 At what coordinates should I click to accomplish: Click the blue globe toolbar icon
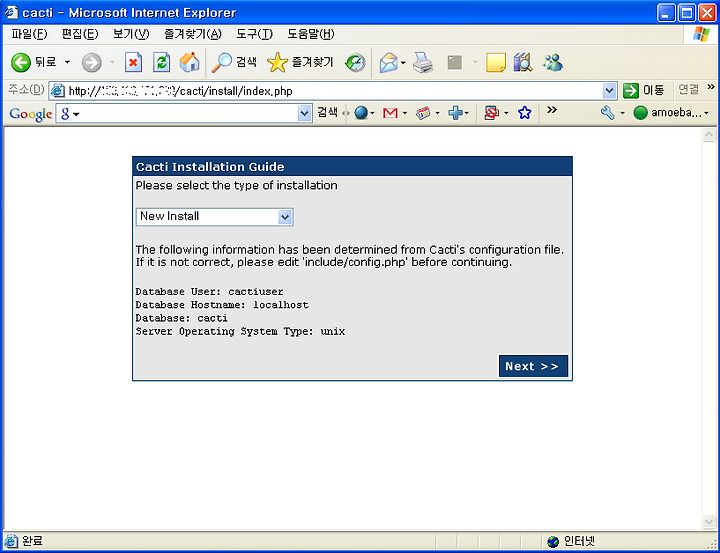pos(361,113)
